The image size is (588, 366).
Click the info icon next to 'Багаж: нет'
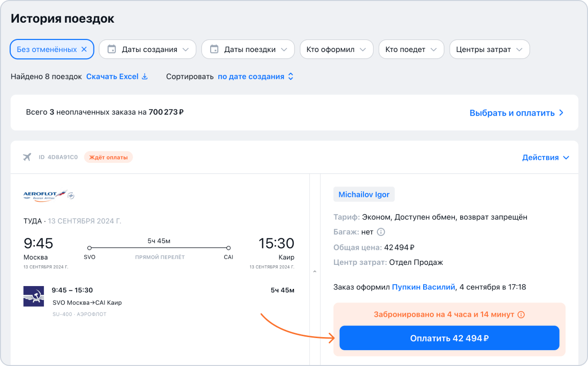pos(381,232)
